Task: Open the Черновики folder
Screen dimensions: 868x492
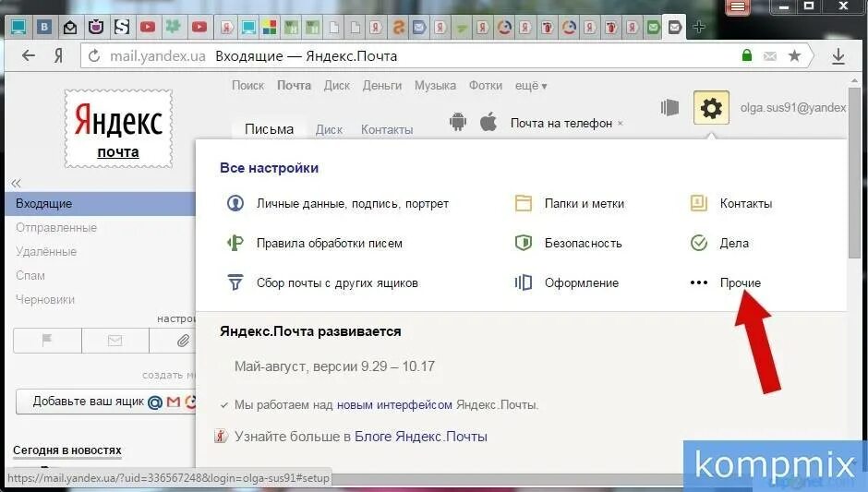Action: click(45, 299)
